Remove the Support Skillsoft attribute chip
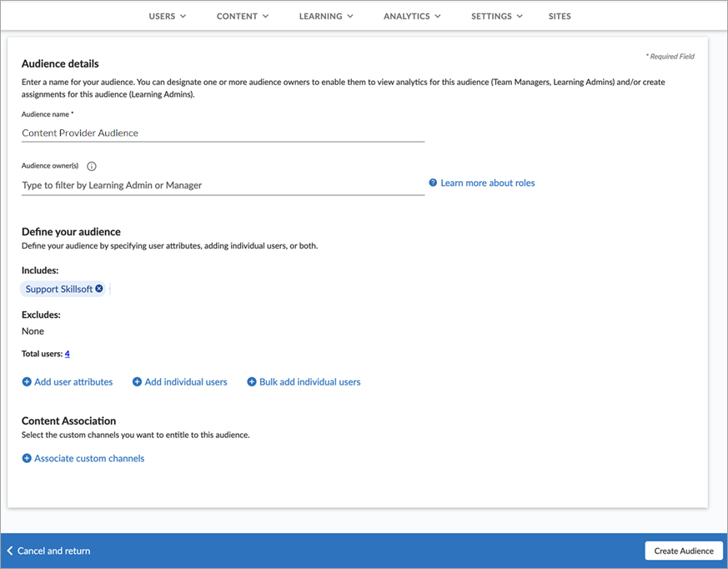This screenshot has height=569, width=728. [x=99, y=289]
